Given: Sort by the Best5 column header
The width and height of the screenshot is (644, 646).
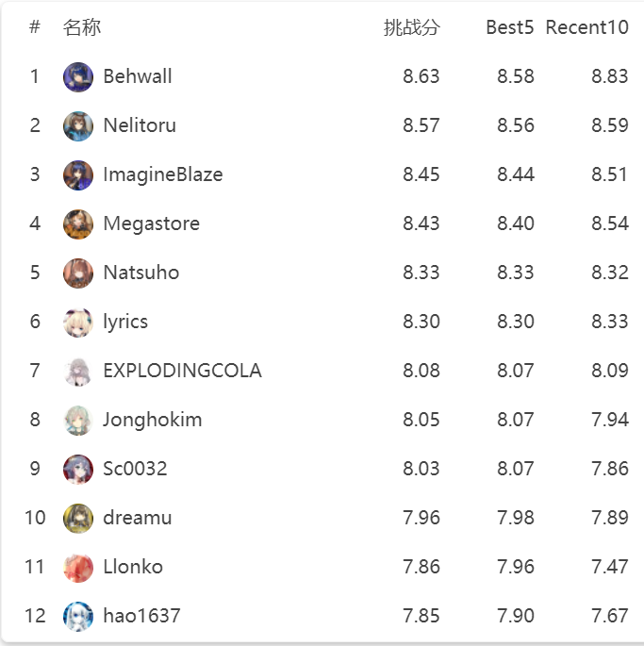Looking at the screenshot, I should (510, 27).
